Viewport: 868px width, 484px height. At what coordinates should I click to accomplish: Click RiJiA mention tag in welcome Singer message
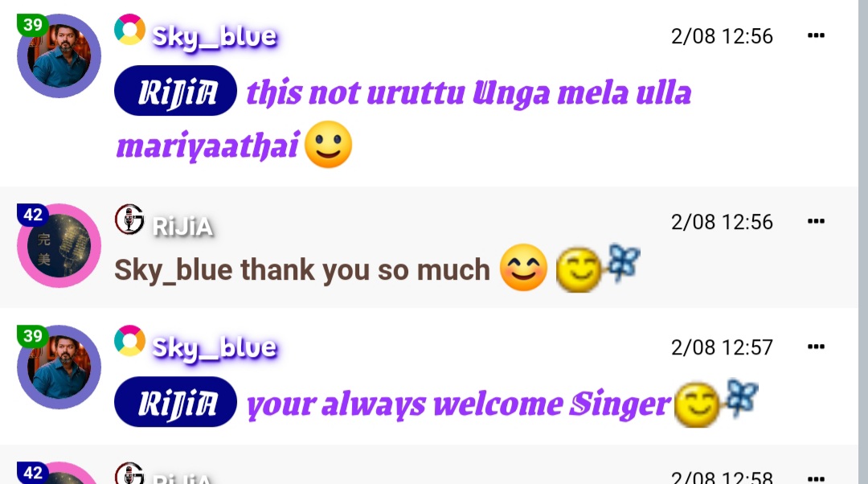(175, 402)
